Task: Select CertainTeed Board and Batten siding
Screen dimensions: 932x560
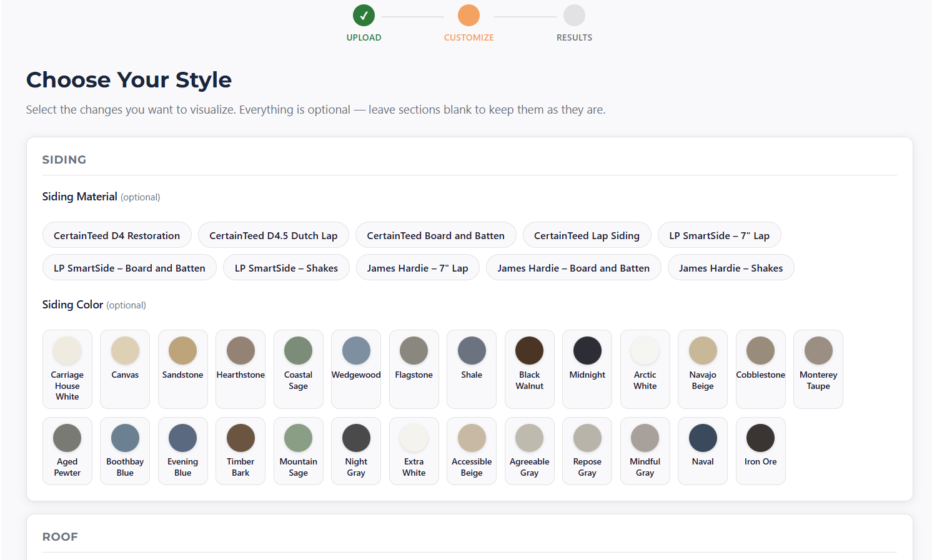Action: [435, 235]
